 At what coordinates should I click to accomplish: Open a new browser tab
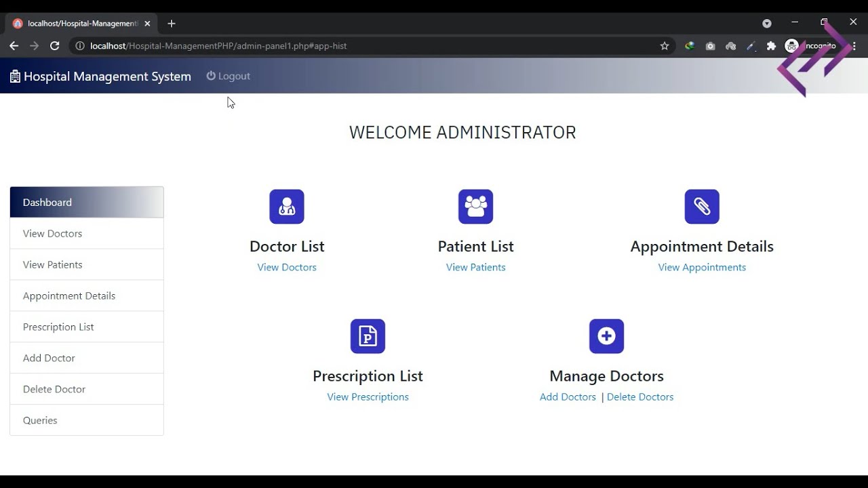click(x=172, y=24)
